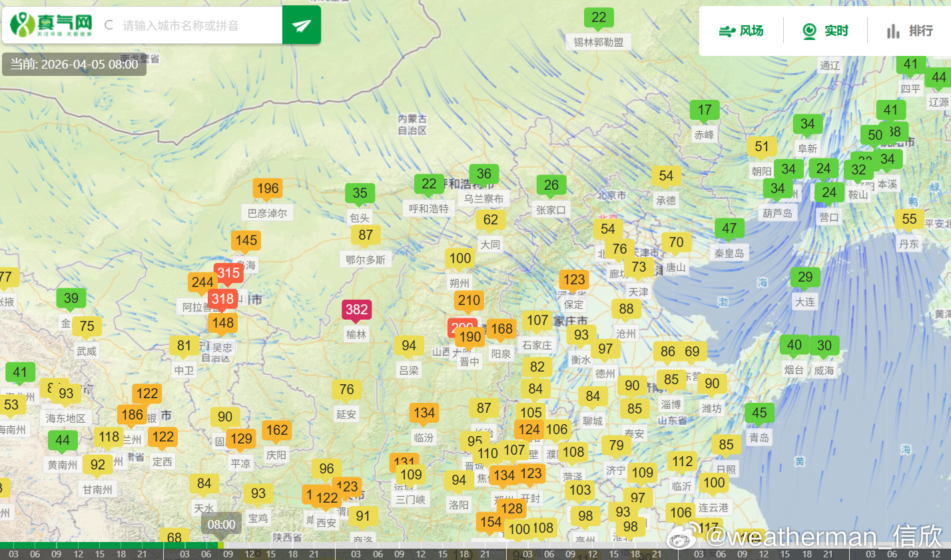Viewport: 951px width, 560px height.
Task: Switch to the 风场 wind field view
Action: click(x=741, y=31)
